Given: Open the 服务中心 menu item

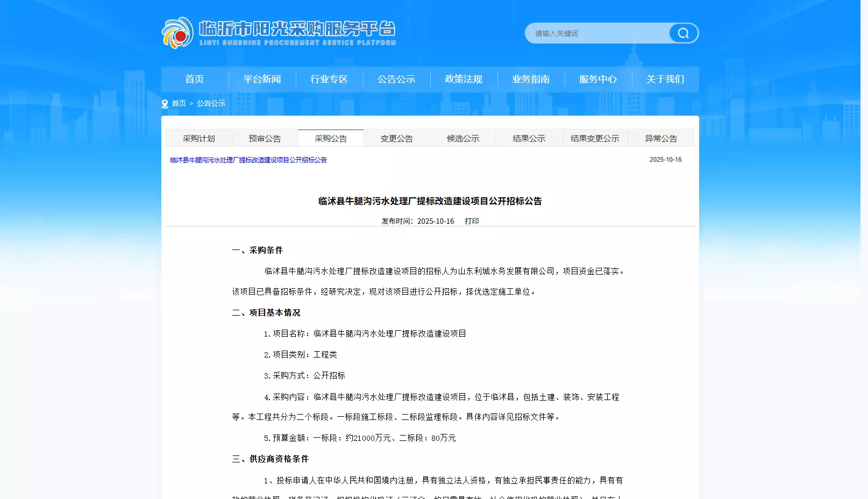Looking at the screenshot, I should point(598,79).
